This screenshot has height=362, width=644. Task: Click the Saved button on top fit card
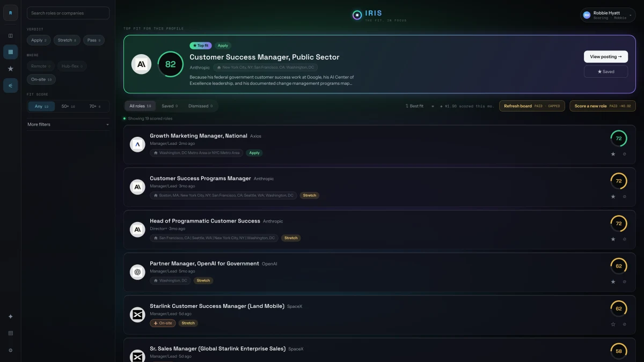pyautogui.click(x=606, y=71)
